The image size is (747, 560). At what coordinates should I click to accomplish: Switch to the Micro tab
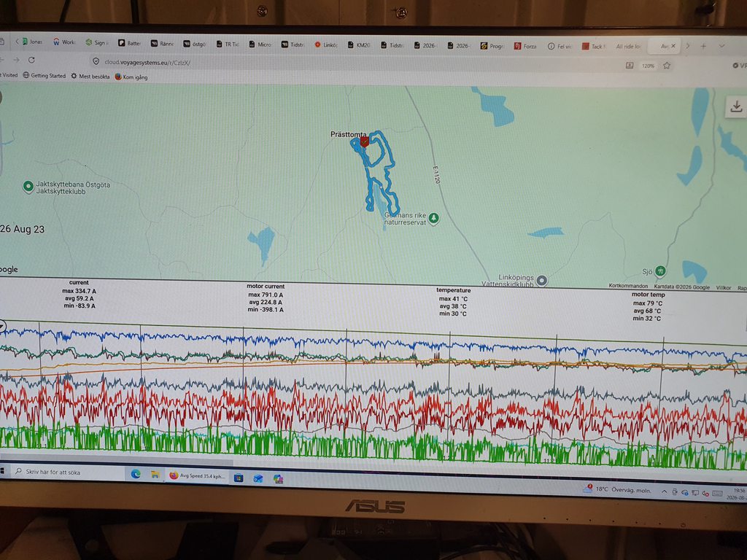(260, 44)
